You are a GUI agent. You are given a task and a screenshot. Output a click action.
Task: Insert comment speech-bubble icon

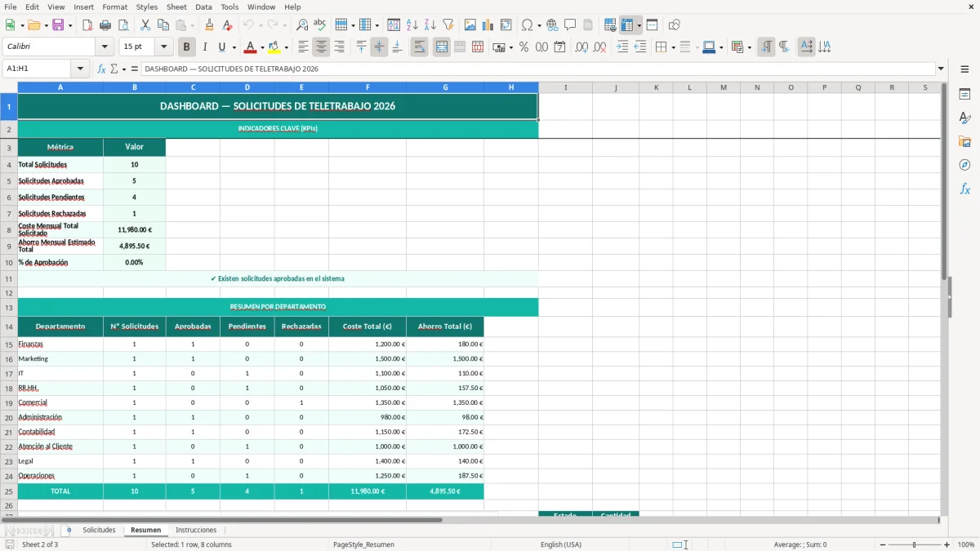[570, 25]
